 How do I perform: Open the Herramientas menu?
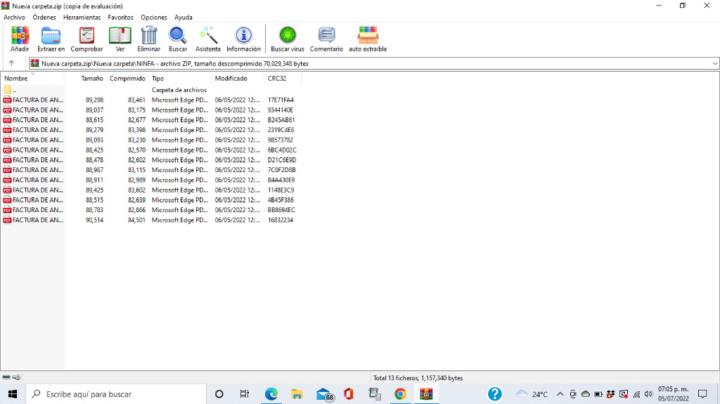[82, 17]
